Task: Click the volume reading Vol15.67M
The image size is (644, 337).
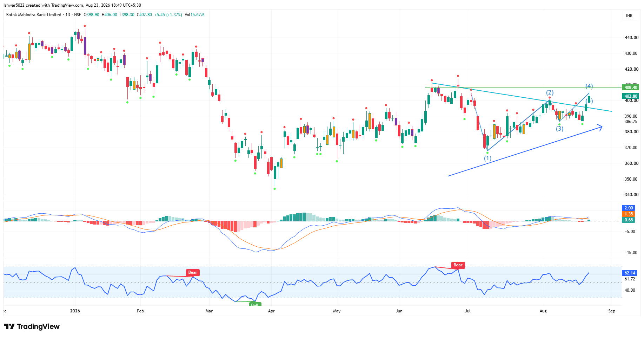Action: [x=194, y=15]
